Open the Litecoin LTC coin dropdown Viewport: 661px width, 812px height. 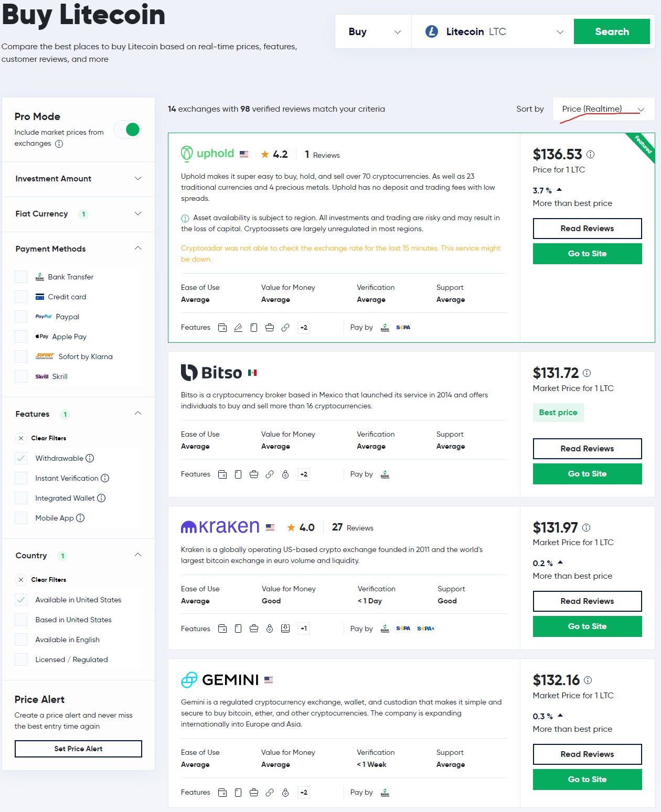493,31
